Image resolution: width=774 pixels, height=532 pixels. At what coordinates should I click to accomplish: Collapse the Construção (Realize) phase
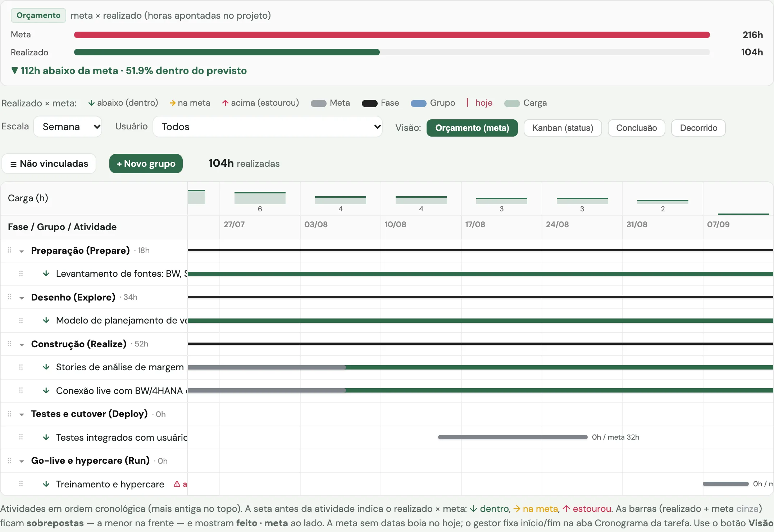(x=22, y=345)
